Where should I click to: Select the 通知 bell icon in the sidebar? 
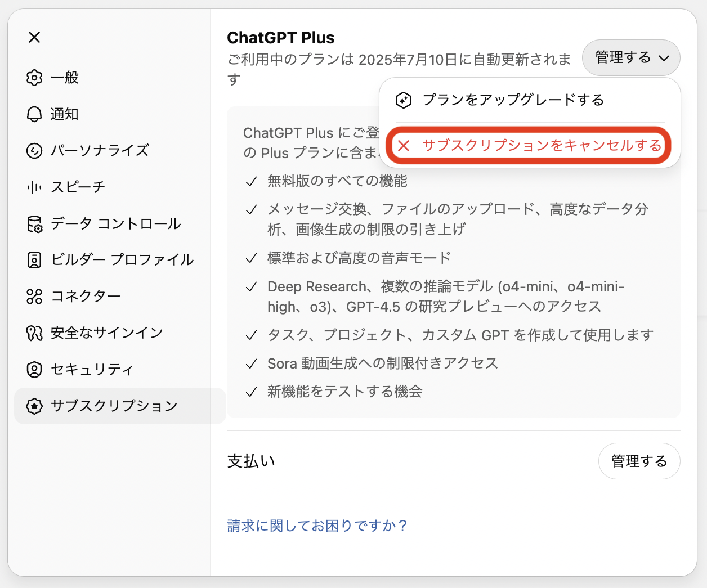coord(34,114)
